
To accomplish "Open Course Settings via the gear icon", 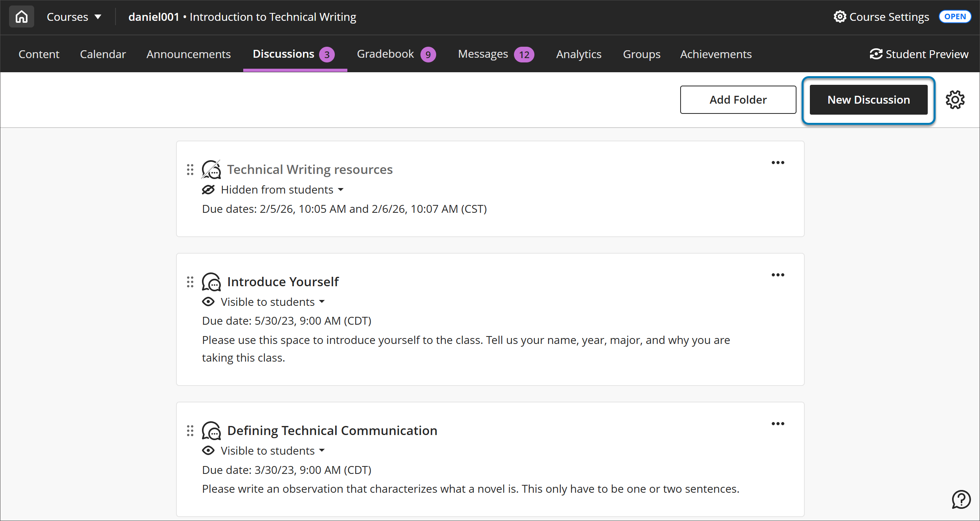I will tap(840, 16).
